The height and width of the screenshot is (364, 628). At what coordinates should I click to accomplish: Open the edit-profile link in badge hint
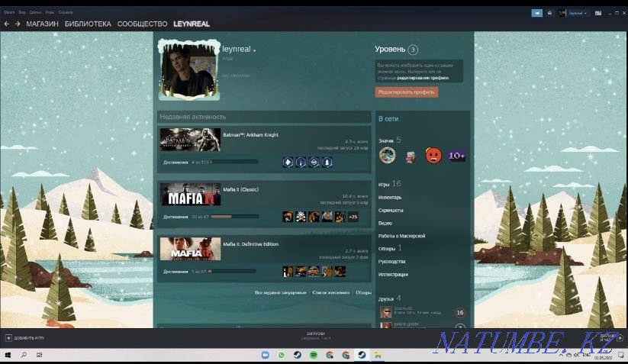pyautogui.click(x=423, y=78)
